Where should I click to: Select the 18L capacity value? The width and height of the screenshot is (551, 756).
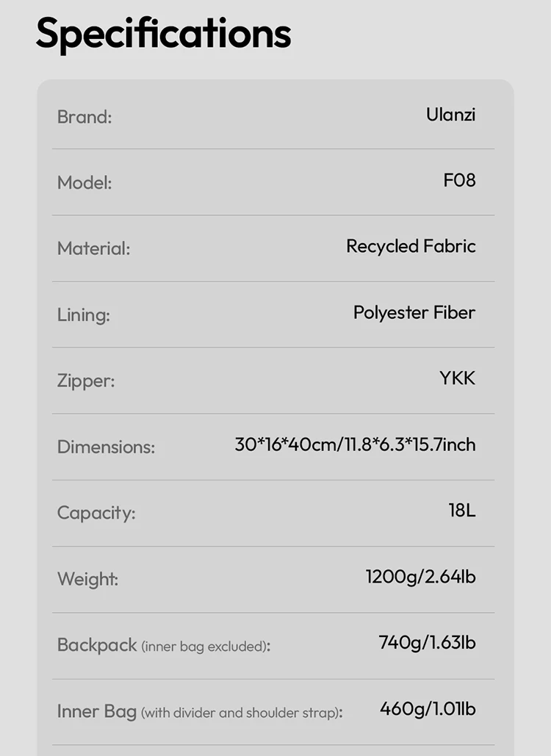coord(462,510)
